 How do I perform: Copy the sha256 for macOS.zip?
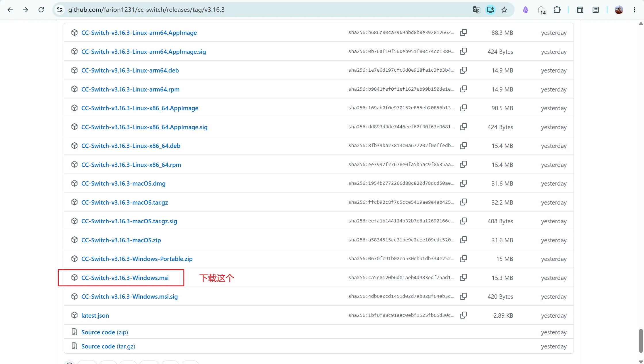coord(463,240)
